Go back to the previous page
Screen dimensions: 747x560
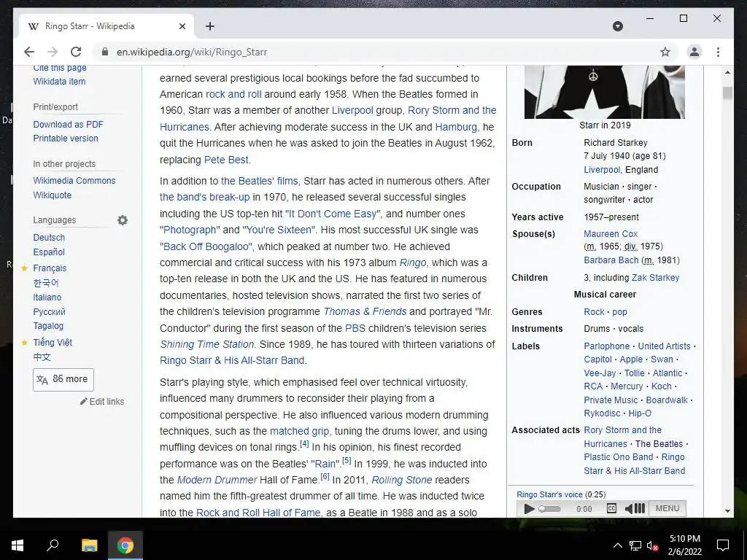[x=29, y=52]
